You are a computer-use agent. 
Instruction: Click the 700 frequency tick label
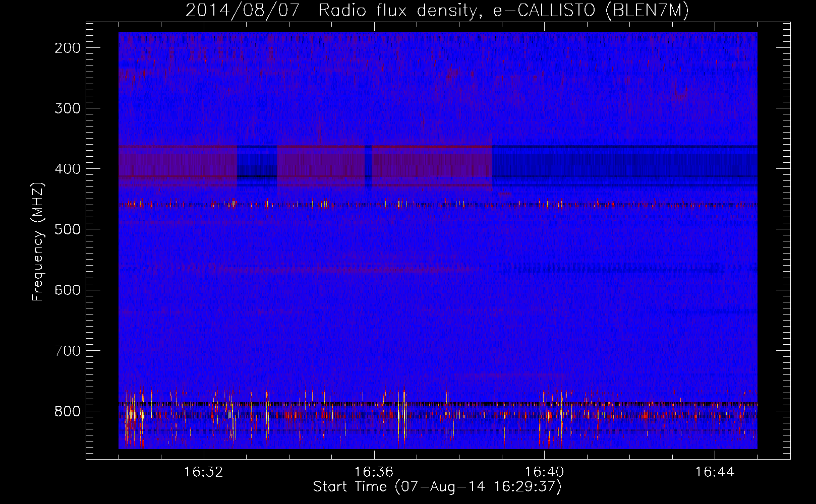(67, 350)
